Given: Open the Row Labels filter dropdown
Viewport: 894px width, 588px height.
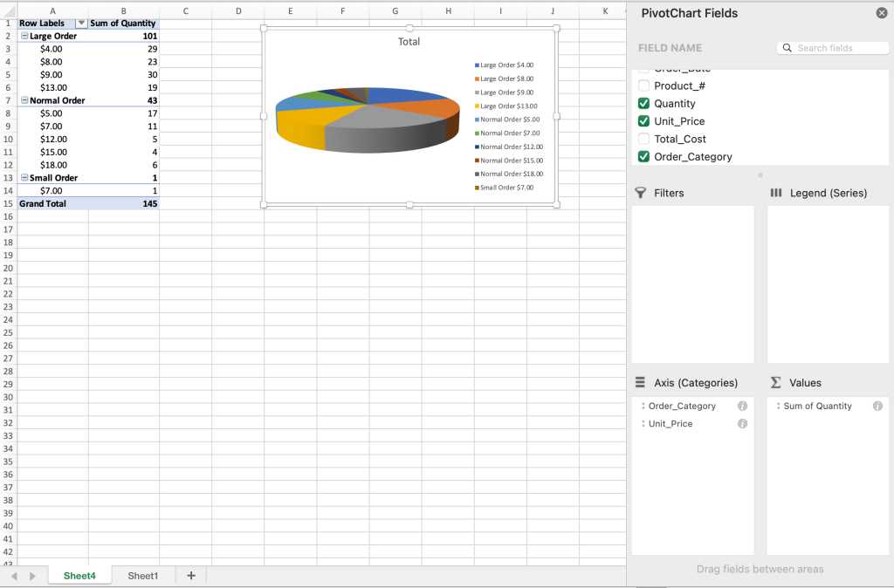Looking at the screenshot, I should 81,23.
